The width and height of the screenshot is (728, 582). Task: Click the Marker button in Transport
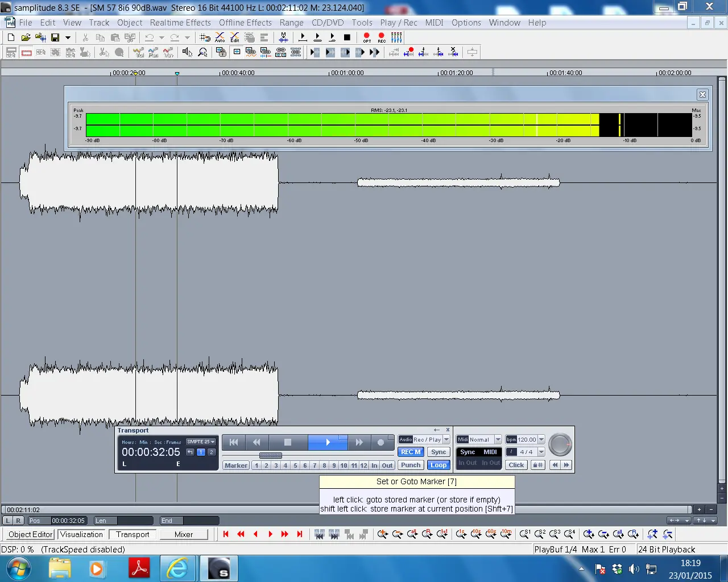(x=236, y=465)
